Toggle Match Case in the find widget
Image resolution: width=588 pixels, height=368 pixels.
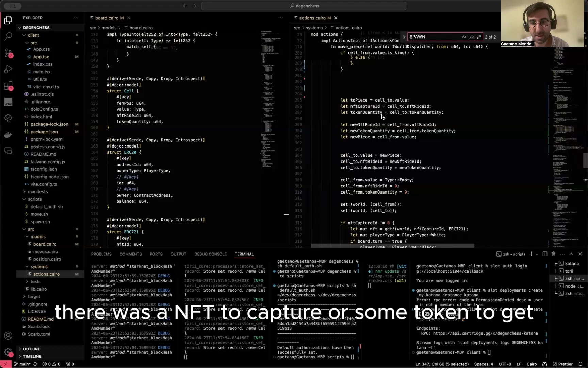464,37
